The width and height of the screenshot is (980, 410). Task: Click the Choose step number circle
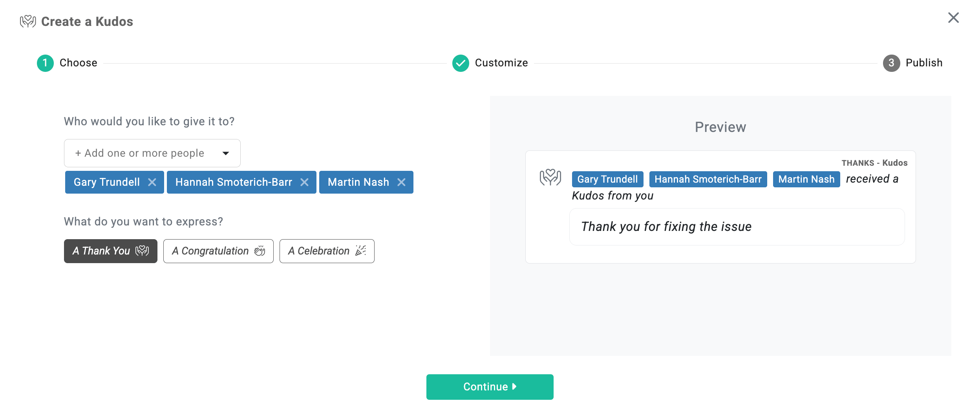coord(45,63)
